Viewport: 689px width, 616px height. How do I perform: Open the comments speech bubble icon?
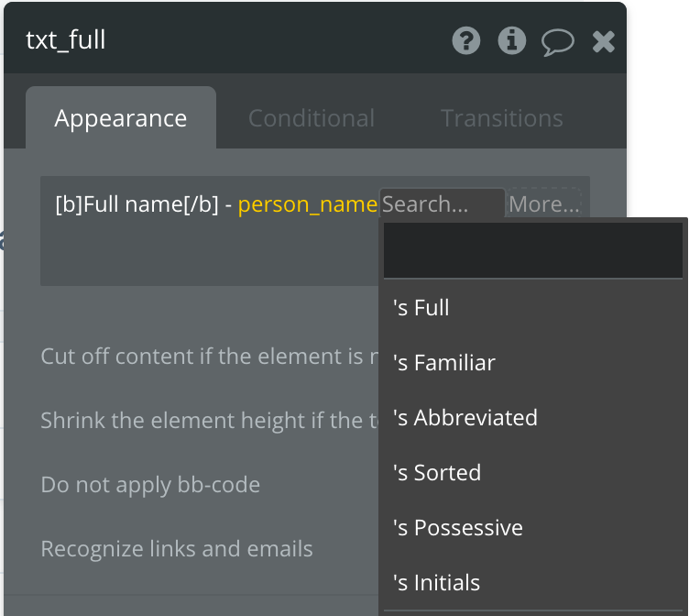click(x=557, y=41)
